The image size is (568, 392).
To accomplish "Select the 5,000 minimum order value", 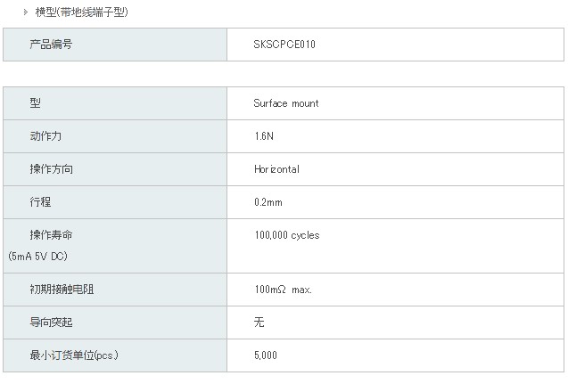I will coord(266,355).
